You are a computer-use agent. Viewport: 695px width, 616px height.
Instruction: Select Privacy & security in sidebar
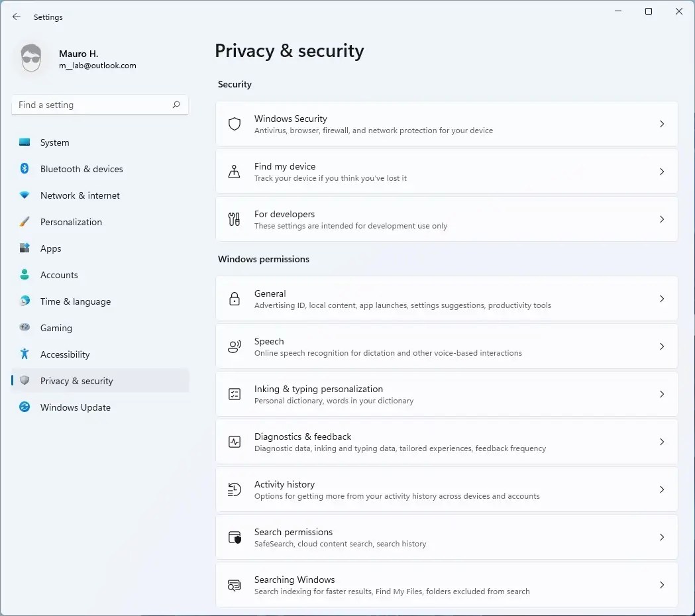(x=100, y=381)
